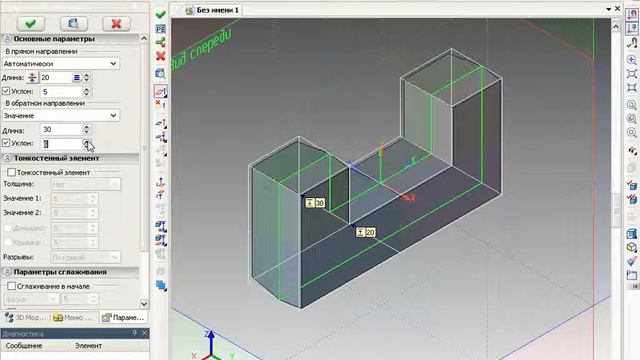The width and height of the screenshot is (640, 360).
Task: Click the automenu direction icon below the cancel selection
Action: tap(160, 123)
